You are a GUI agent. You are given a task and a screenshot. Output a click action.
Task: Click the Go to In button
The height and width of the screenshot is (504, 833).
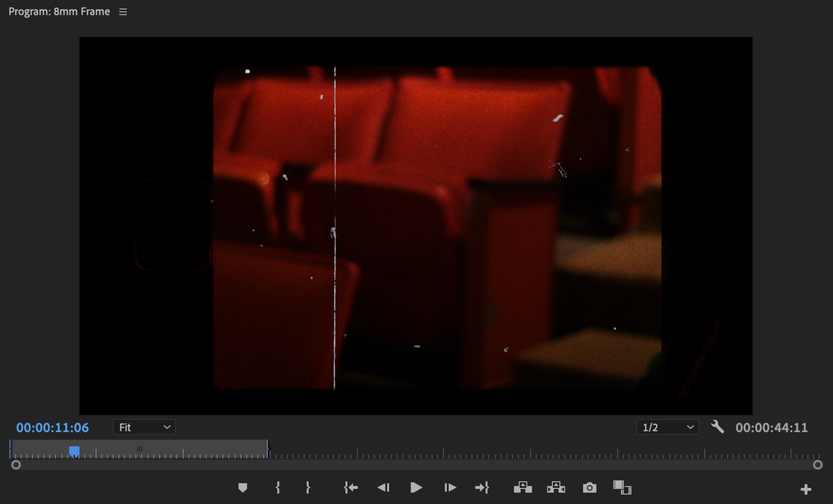pyautogui.click(x=351, y=487)
